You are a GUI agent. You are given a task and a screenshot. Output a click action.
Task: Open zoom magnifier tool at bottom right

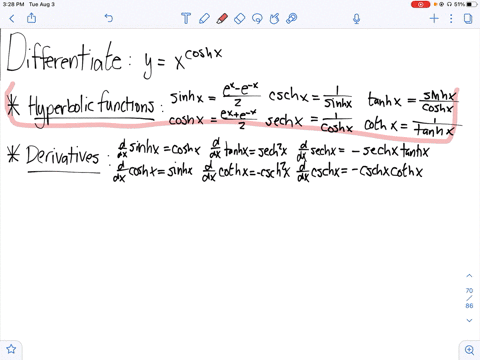(x=469, y=350)
